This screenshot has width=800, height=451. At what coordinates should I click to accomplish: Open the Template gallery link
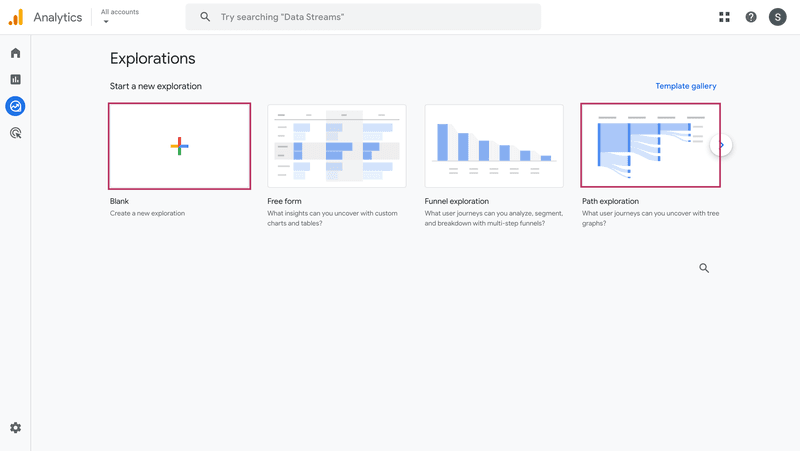pos(685,86)
